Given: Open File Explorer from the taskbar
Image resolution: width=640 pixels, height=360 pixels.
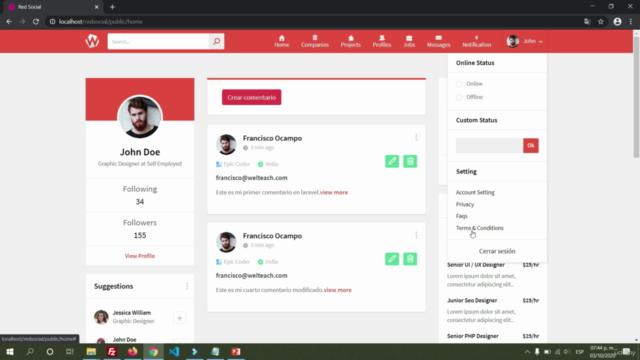Looking at the screenshot, I should 91,351.
